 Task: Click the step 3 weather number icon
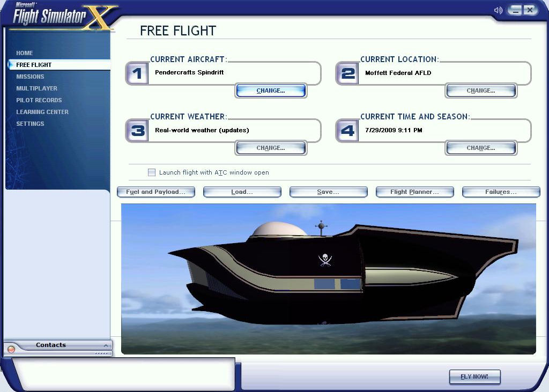coord(137,131)
